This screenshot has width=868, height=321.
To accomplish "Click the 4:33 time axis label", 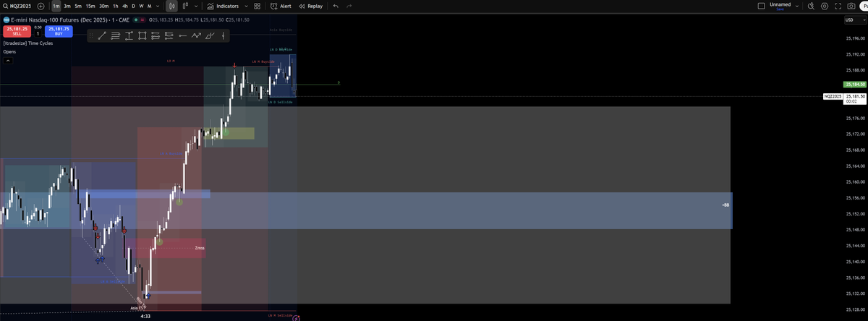I will coord(145,316).
